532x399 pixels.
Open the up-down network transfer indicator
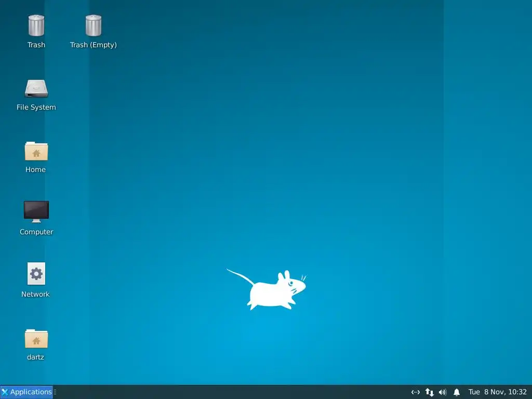tap(430, 392)
